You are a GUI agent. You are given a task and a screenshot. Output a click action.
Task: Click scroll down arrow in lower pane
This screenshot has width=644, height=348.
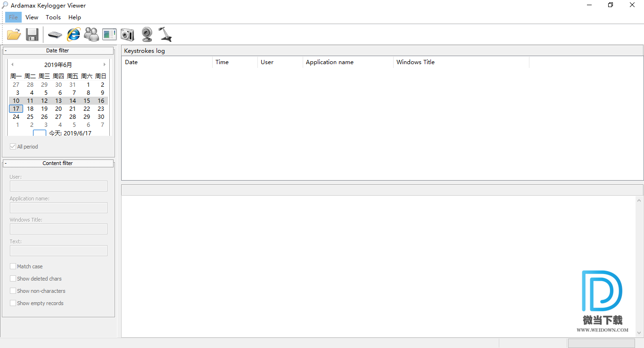click(640, 333)
